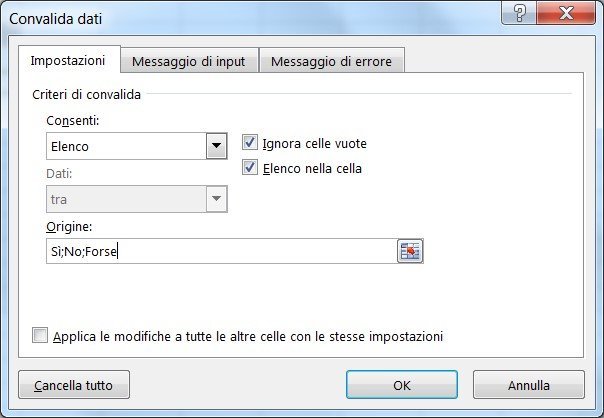Toggle the Ignora celle vuote checkbox
Screen dimensions: 604x418
click(250, 143)
